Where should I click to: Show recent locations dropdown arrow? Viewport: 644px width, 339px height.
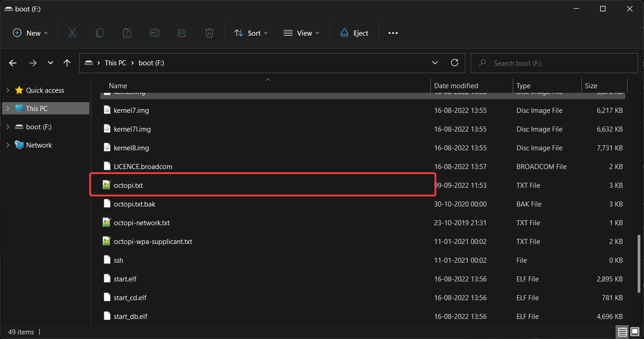[x=50, y=63]
